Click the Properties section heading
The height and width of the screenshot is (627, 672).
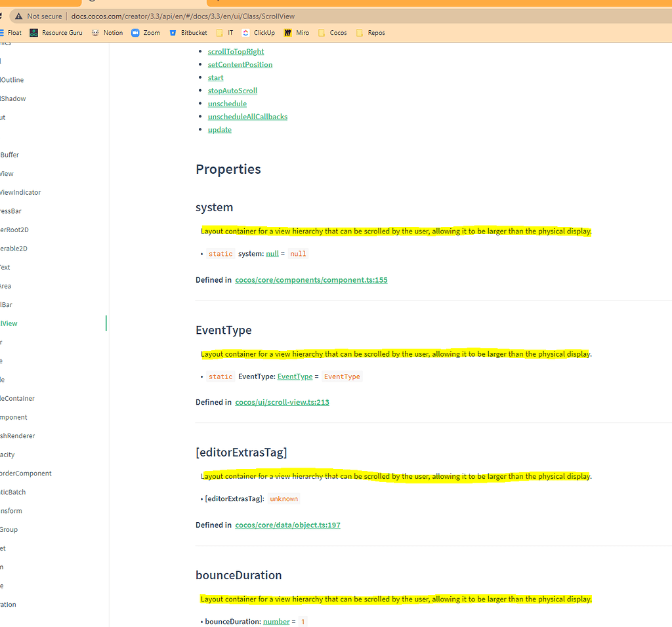(x=228, y=169)
